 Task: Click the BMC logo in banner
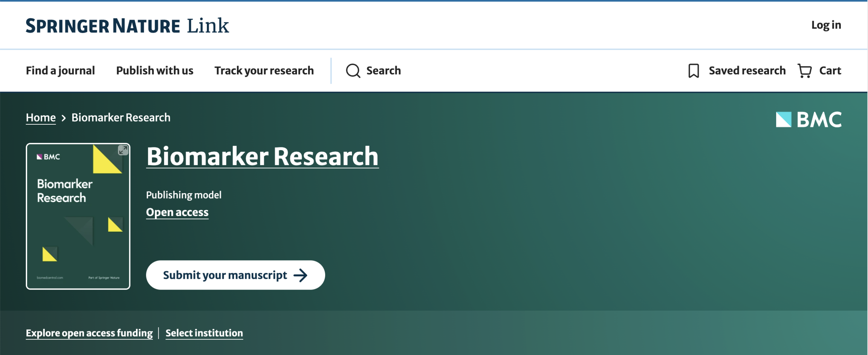808,120
